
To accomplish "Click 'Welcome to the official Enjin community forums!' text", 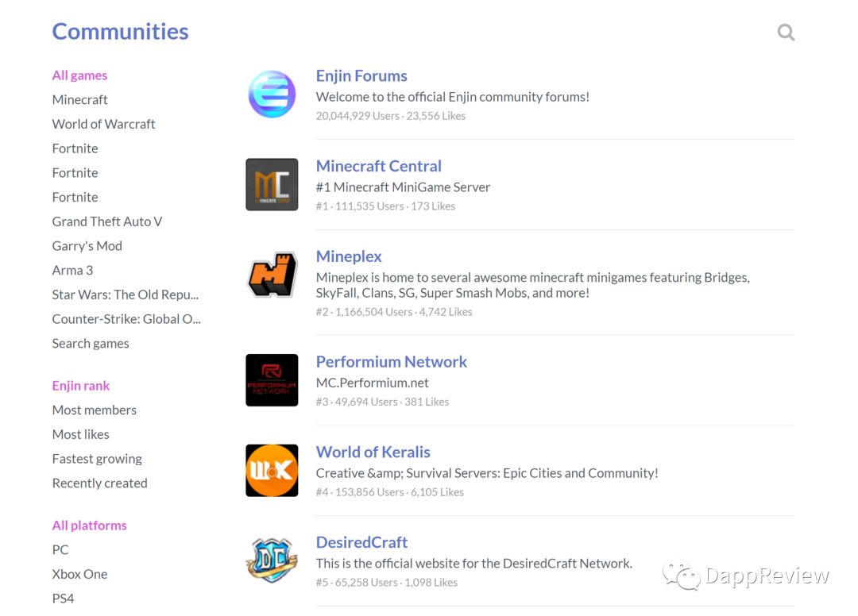I will pyautogui.click(x=453, y=98).
